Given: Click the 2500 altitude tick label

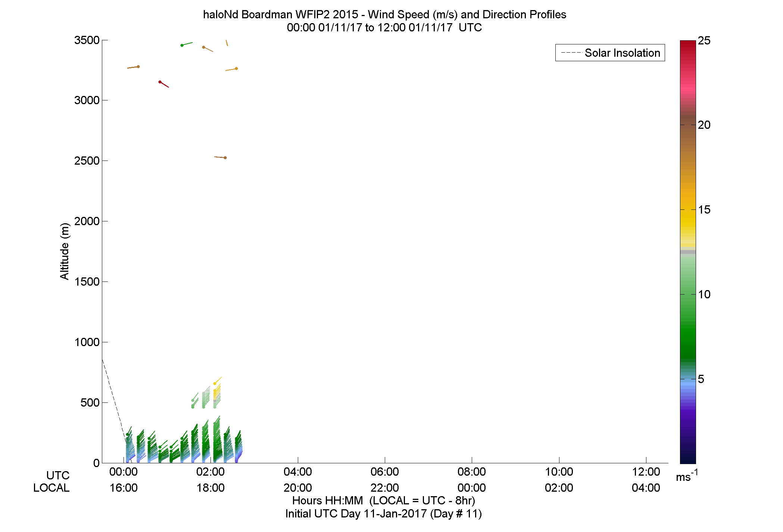Looking at the screenshot, I should 87,161.
